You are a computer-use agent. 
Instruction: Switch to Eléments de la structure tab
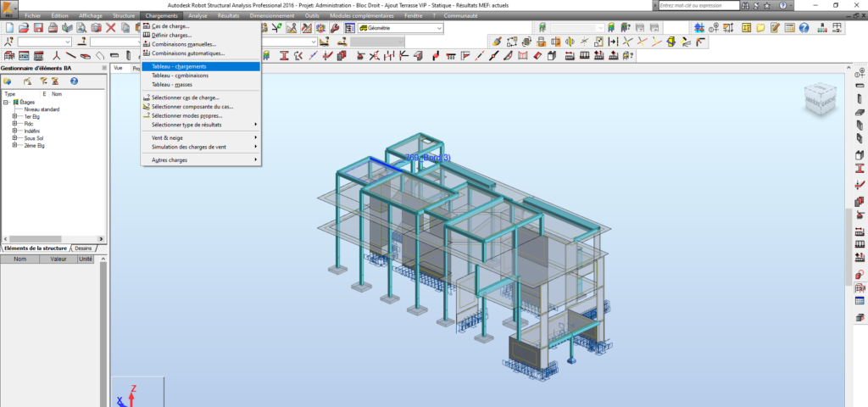(35, 248)
